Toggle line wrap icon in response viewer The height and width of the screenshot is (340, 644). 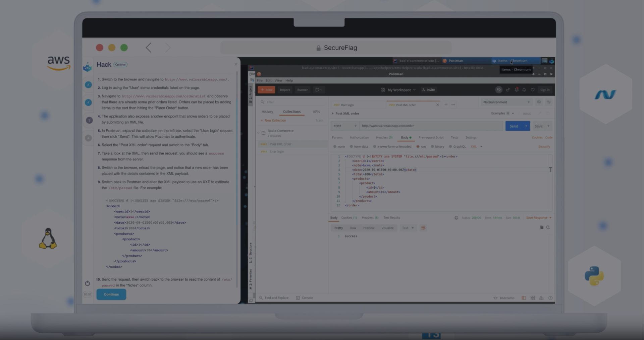coord(423,228)
